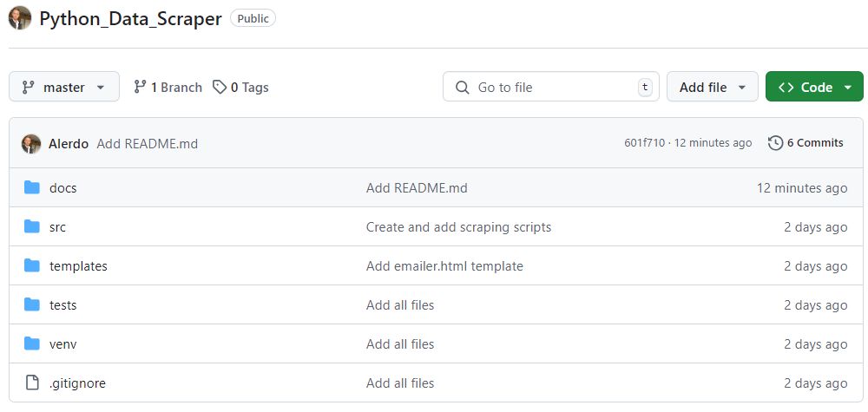Click the commit history clock icon

pyautogui.click(x=775, y=143)
